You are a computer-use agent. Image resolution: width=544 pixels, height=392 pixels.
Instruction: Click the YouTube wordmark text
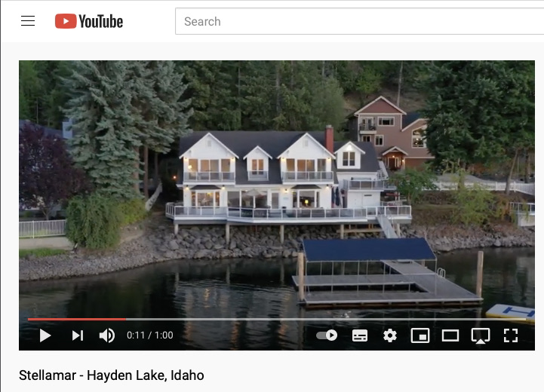(x=101, y=22)
